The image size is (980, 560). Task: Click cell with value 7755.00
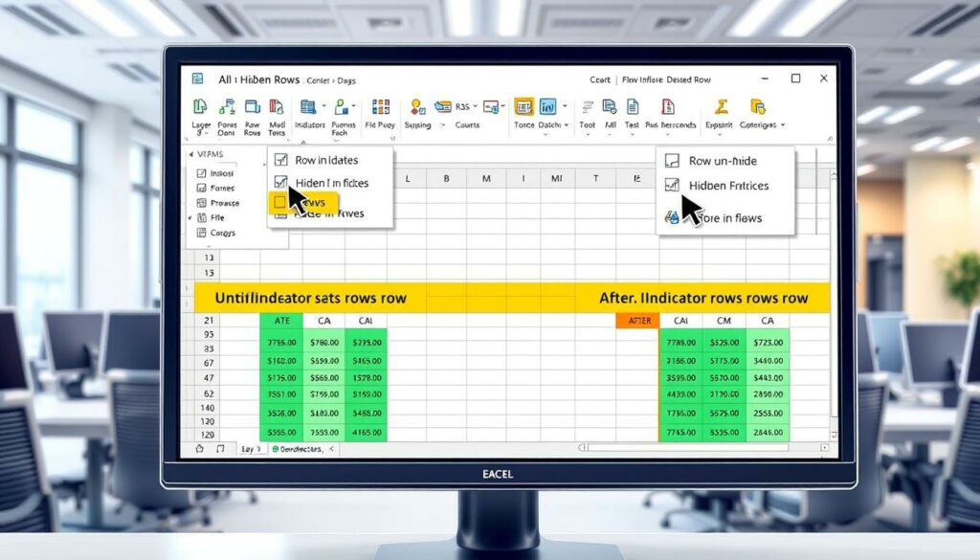(x=282, y=343)
